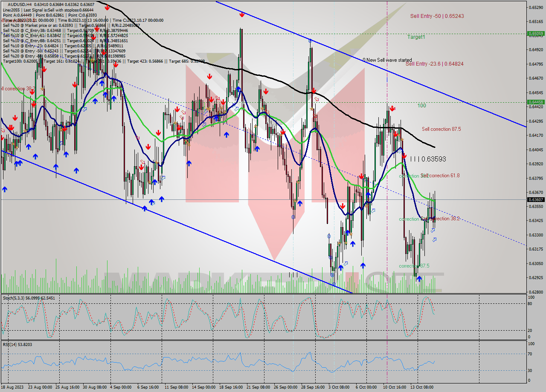Viewport: 546px width, 392px height.
Task: Click the 'Sell %10 @ C_Entry38' row
Action: click(x=65, y=30)
